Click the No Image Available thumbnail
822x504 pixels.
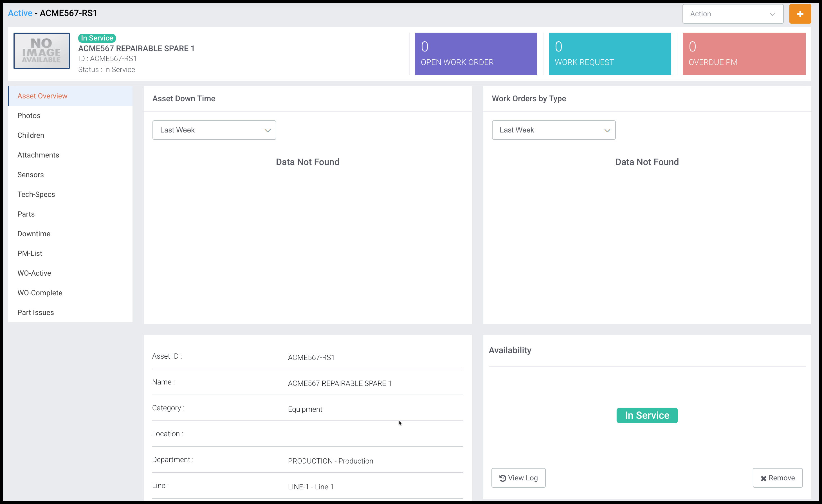41,51
